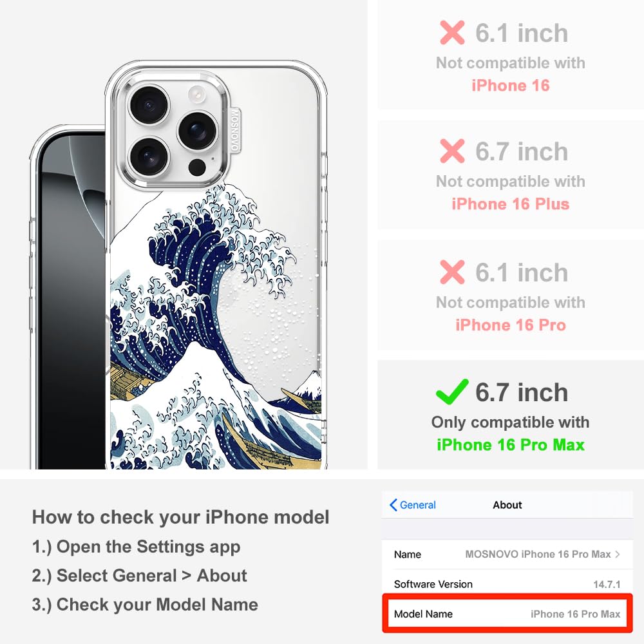Click the red X beside iPhone 16 section
Viewport: 644px width, 644px height.
(452, 32)
